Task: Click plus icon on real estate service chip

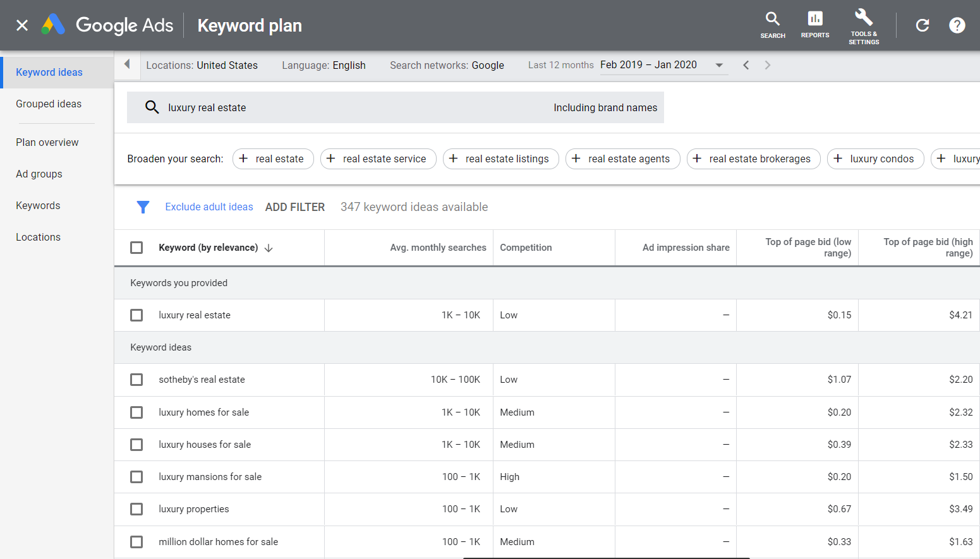Action: coord(331,159)
